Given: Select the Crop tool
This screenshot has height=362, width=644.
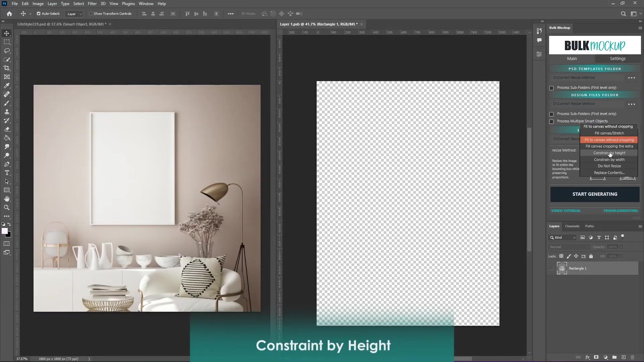Looking at the screenshot, I should coord(7,68).
